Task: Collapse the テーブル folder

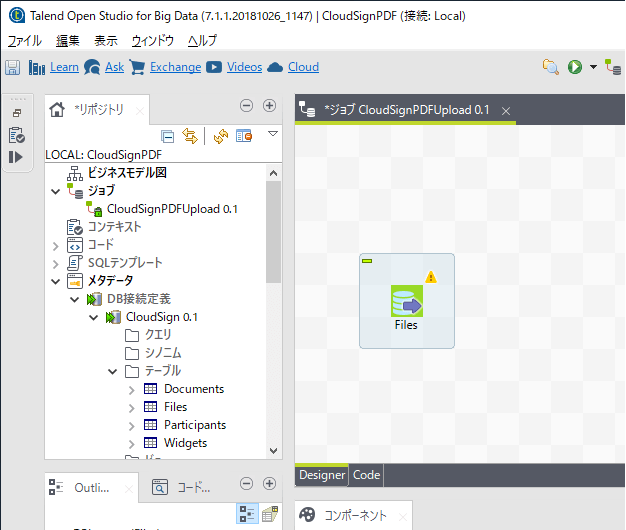Action: 113,372
